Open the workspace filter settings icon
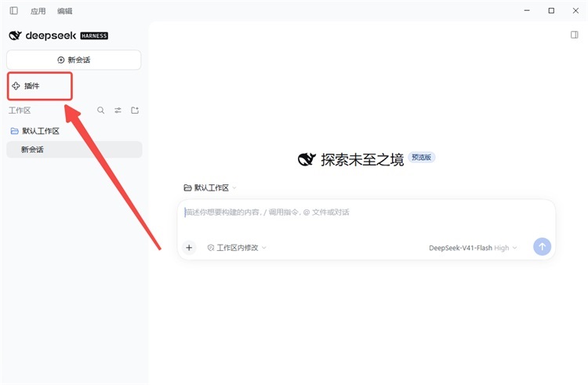This screenshot has width=588, height=385. click(118, 111)
